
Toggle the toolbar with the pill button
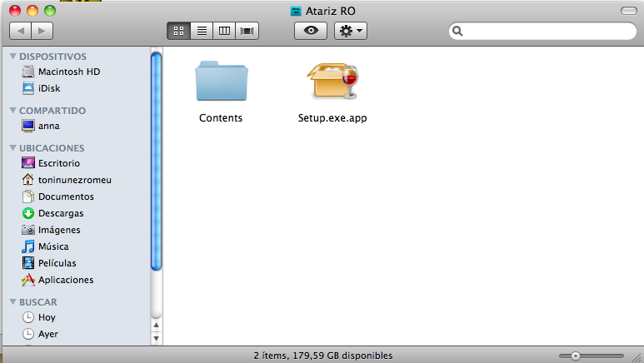[629, 11]
